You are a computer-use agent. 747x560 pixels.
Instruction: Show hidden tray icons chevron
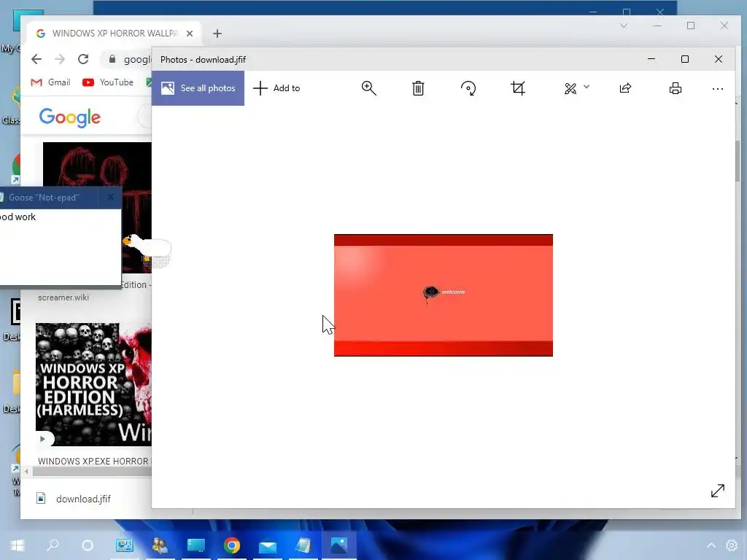pyautogui.click(x=711, y=545)
